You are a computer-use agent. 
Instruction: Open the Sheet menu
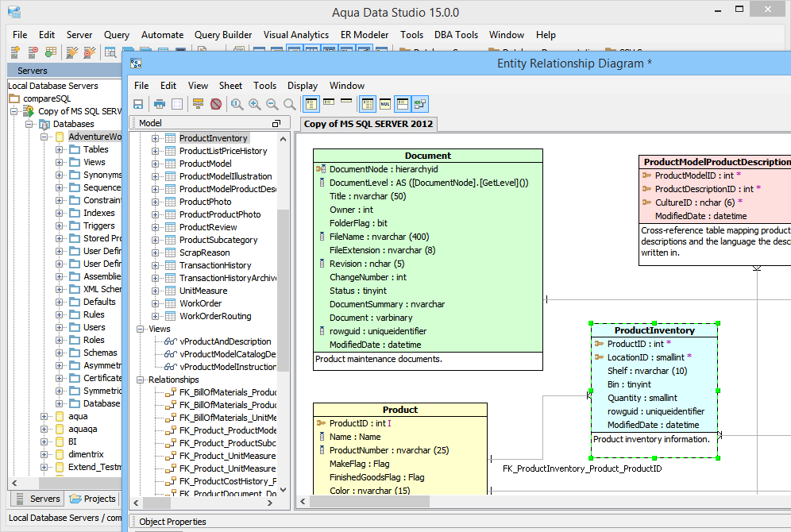[x=230, y=86]
